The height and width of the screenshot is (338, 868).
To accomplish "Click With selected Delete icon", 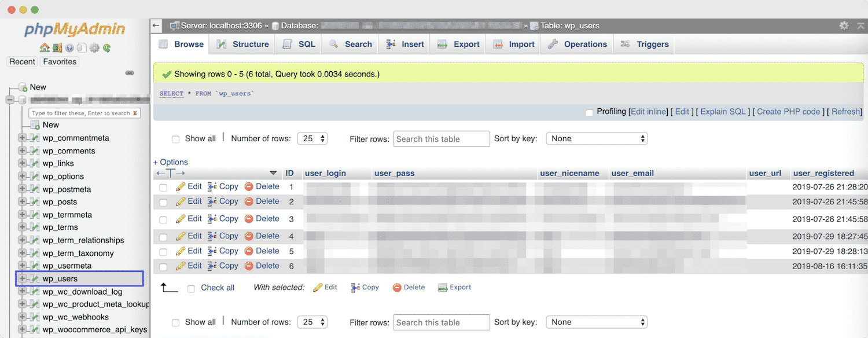I will click(x=397, y=288).
